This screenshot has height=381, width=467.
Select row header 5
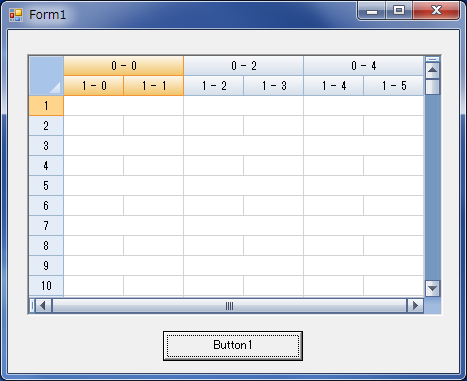coord(46,186)
